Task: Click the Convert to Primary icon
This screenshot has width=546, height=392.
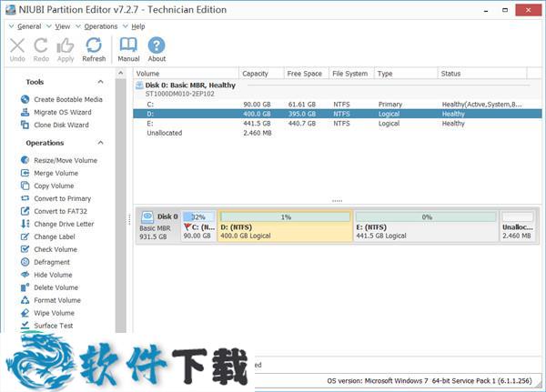Action: coord(25,198)
